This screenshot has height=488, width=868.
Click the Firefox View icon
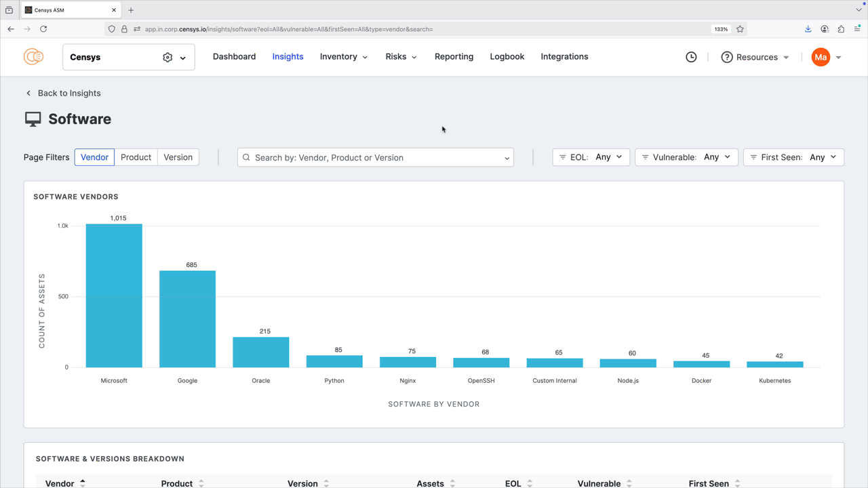pyautogui.click(x=9, y=10)
